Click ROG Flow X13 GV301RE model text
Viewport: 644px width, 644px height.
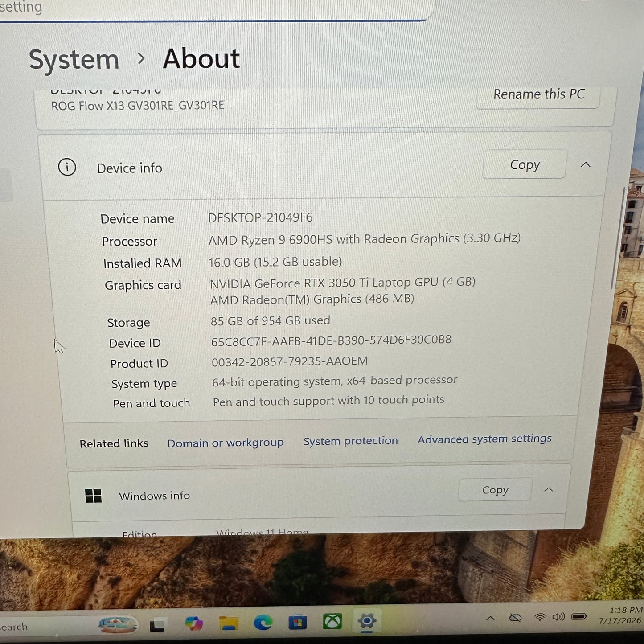click(x=137, y=106)
